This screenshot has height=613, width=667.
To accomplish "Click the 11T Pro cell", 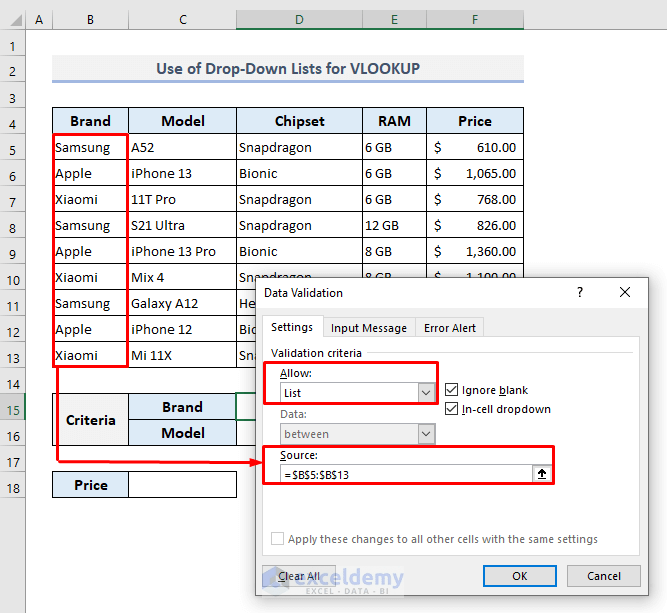I will (x=182, y=199).
